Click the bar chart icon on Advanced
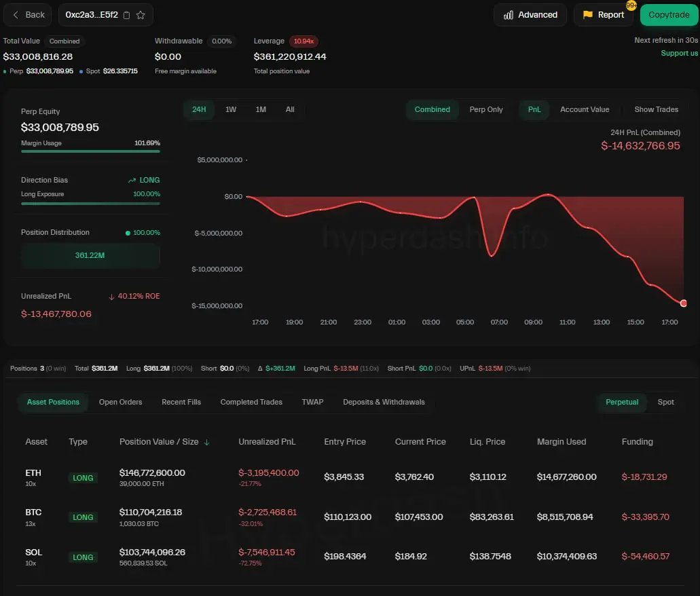Viewport: 700px width, 596px height. pyautogui.click(x=509, y=15)
